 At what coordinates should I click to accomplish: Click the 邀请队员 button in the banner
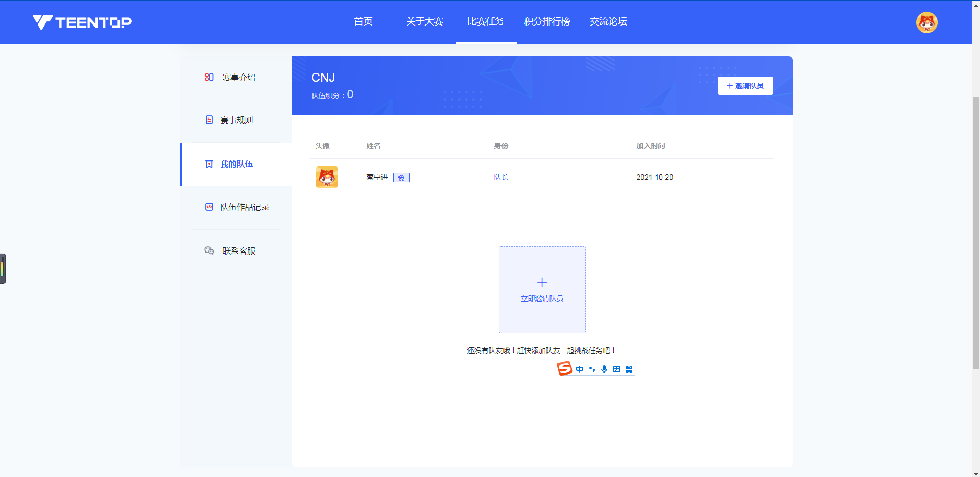(745, 86)
